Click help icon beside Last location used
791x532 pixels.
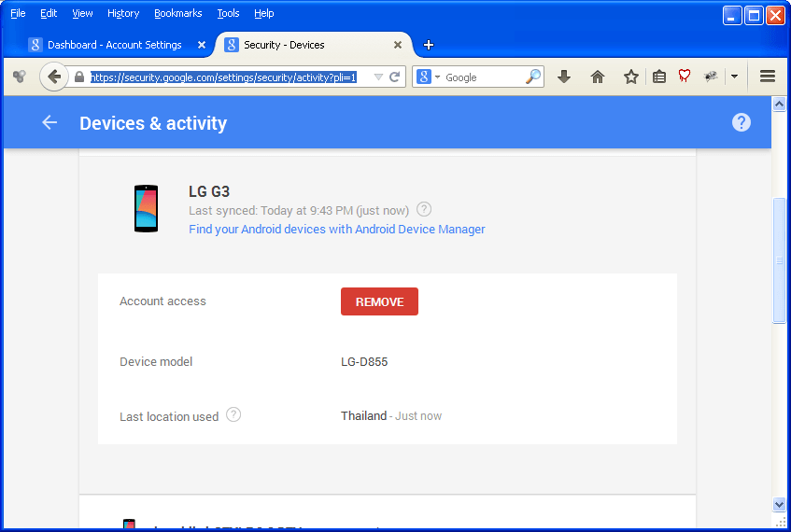pyautogui.click(x=233, y=414)
